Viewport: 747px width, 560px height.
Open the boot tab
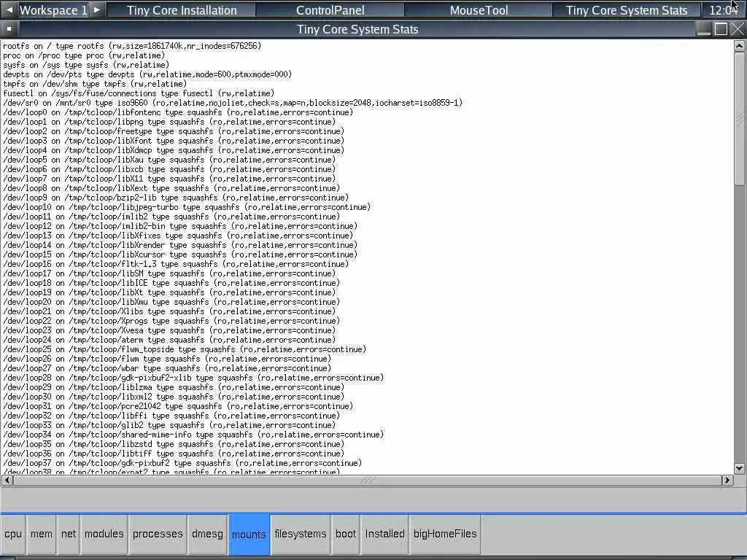tap(346, 534)
